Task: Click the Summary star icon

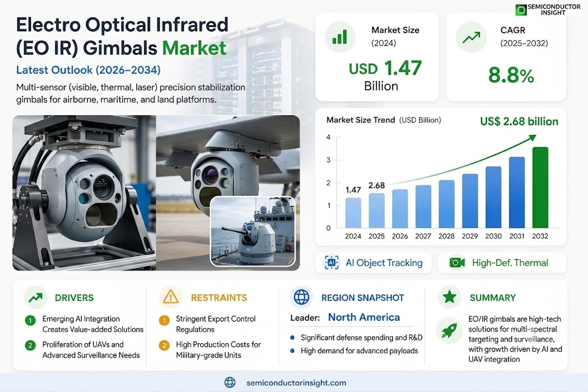Action: [449, 297]
